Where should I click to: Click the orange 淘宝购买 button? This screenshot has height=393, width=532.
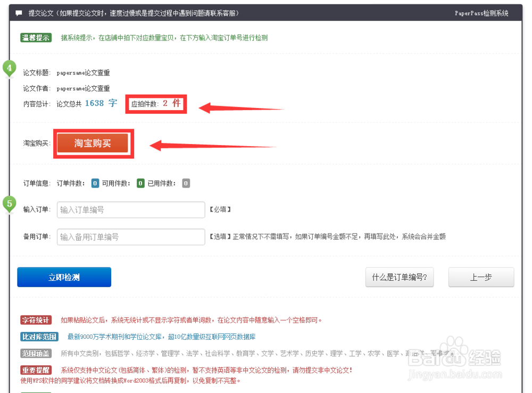(93, 144)
